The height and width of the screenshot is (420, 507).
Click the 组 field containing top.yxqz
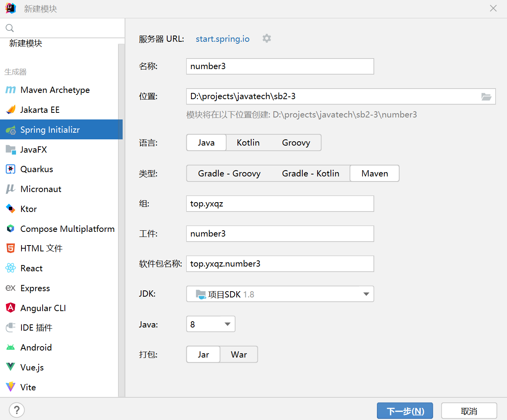(x=280, y=204)
